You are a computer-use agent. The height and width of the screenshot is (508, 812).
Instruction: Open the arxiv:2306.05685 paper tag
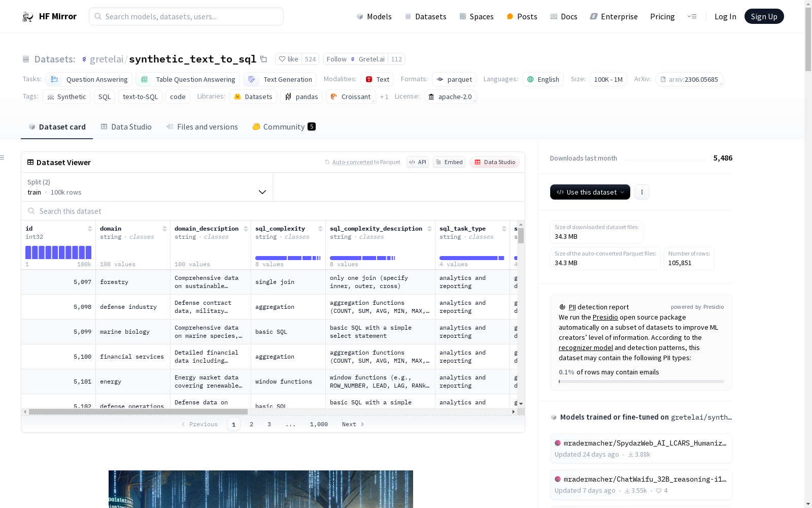689,79
